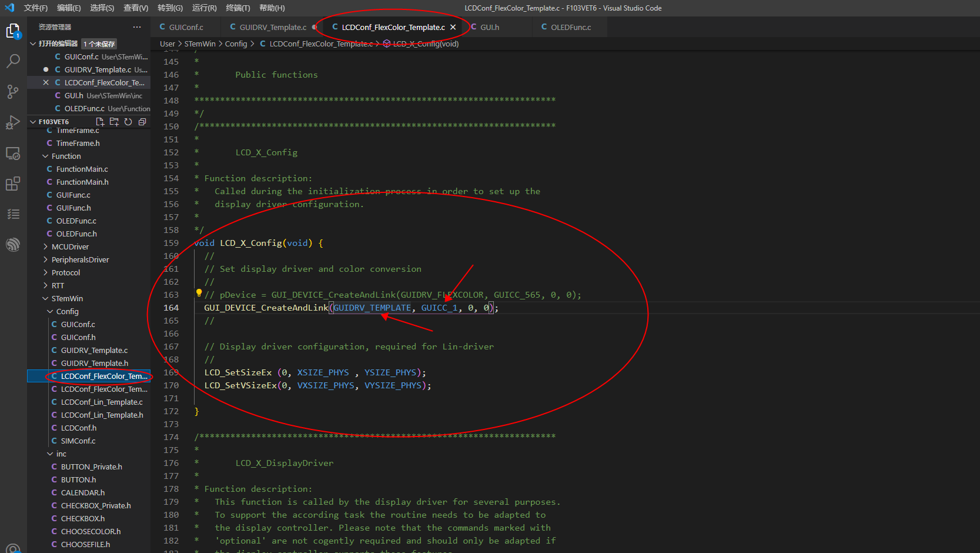Open the Source Control view icon
The image size is (980, 553).
(13, 92)
